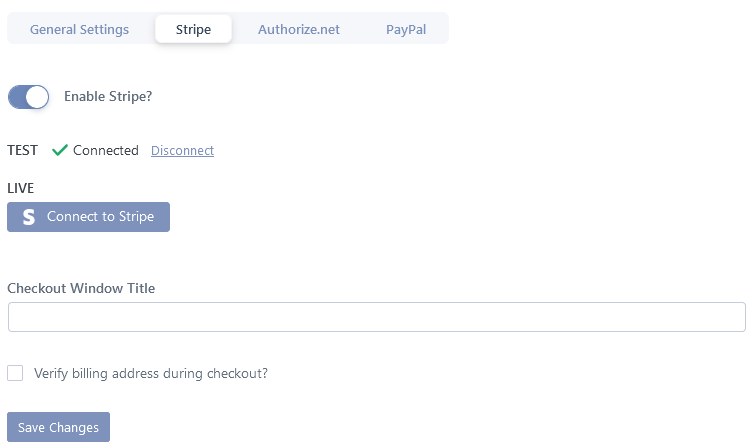The image size is (755, 447).
Task: Go to the PayPal tab
Action: [406, 29]
